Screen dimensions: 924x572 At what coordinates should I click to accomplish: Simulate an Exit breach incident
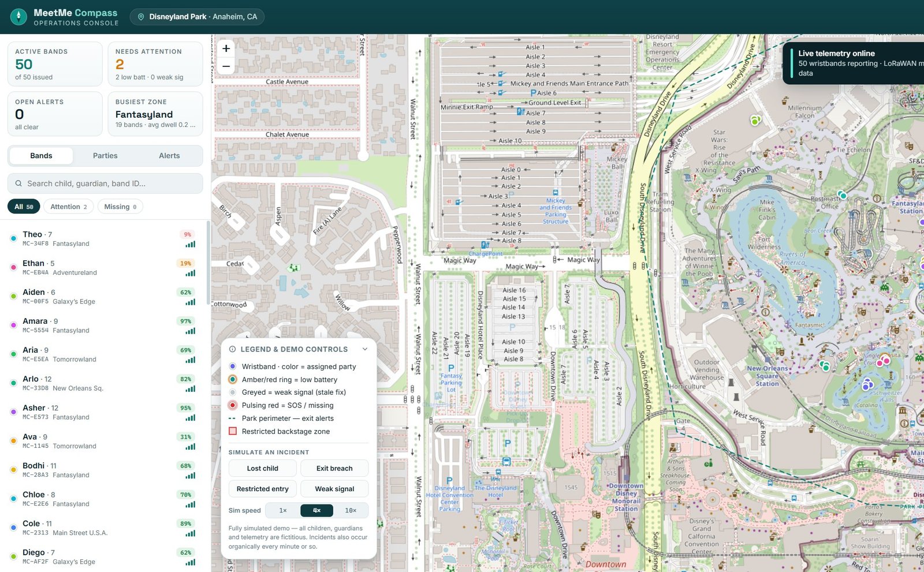334,468
